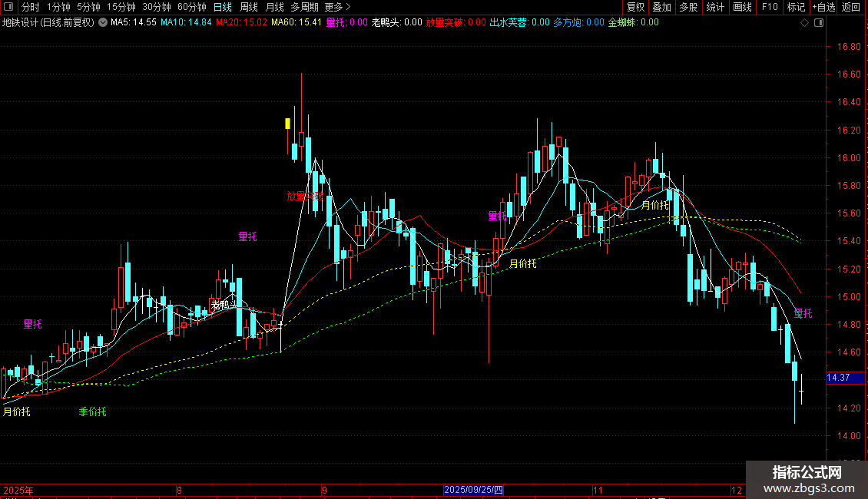Click the 返回 back button
Viewport: 868px width, 499px height.
tap(851, 7)
